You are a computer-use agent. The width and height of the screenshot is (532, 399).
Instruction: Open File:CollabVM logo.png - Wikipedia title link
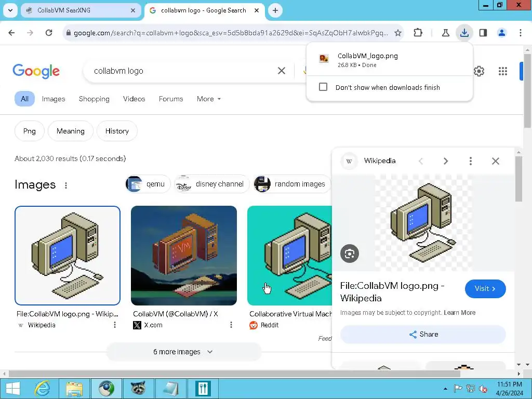pyautogui.click(x=392, y=292)
